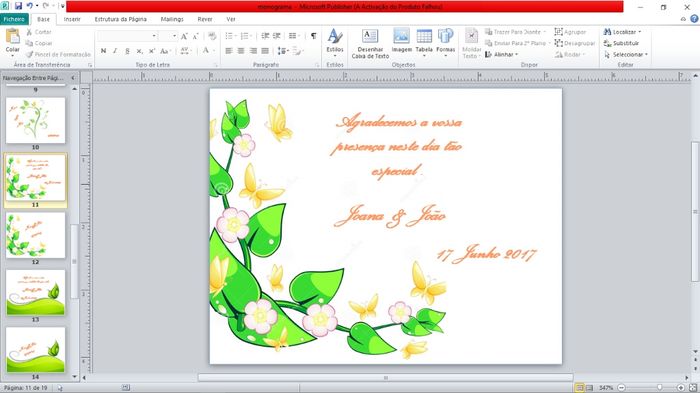Image resolution: width=700 pixels, height=393 pixels.
Task: Switch to the Inserir tab
Action: tap(72, 19)
